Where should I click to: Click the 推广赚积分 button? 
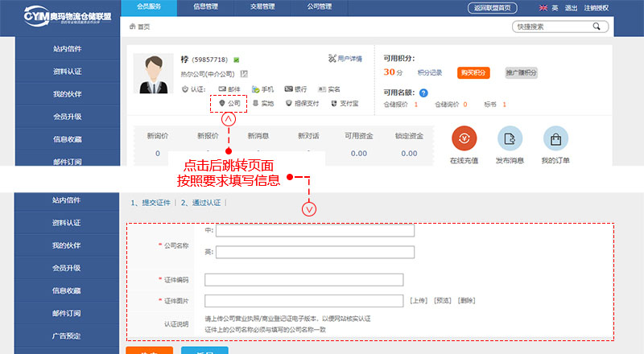click(x=521, y=72)
